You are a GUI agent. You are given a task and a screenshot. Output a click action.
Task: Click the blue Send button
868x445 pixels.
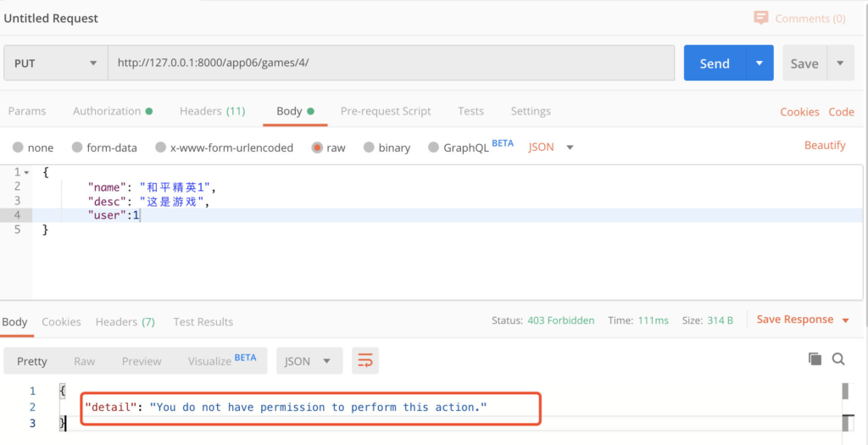click(x=715, y=63)
